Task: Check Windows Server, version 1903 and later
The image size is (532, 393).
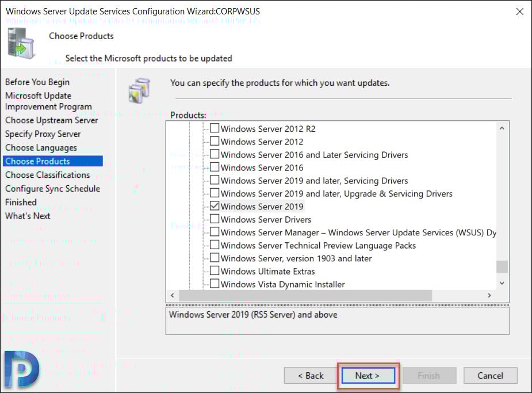Action: (214, 258)
